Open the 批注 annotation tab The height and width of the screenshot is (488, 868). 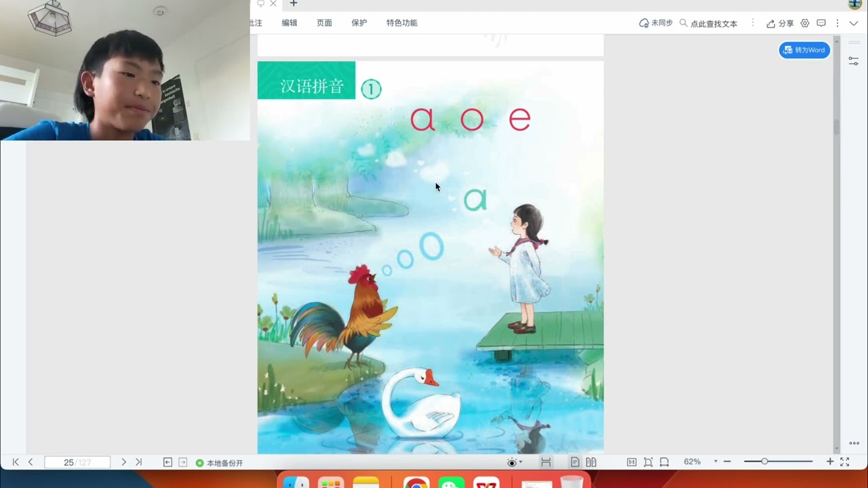point(256,23)
